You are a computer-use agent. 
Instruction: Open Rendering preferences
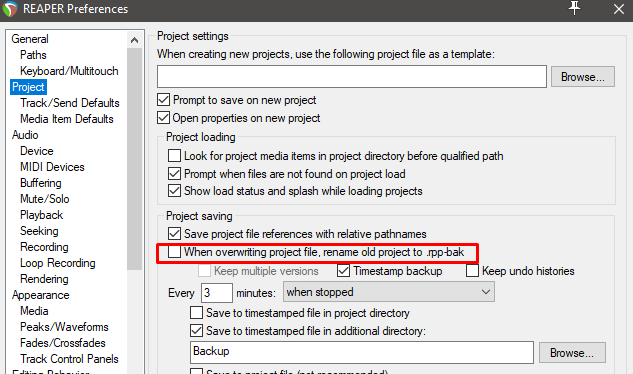[x=44, y=279]
